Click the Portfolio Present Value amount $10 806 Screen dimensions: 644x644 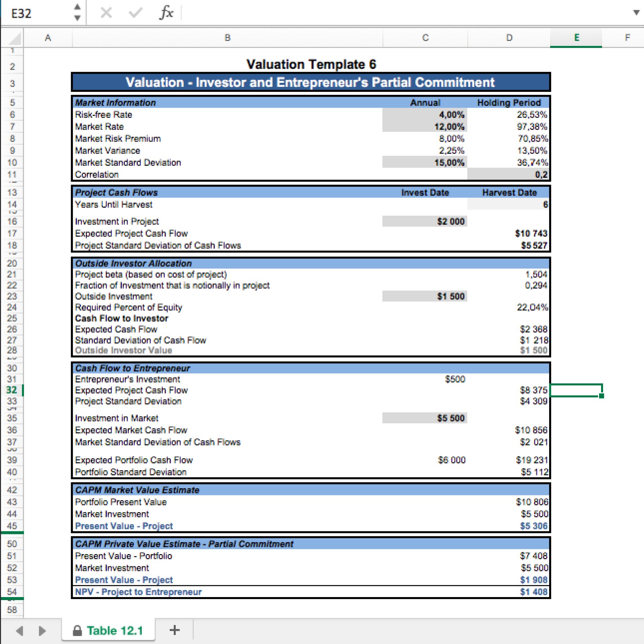(532, 502)
